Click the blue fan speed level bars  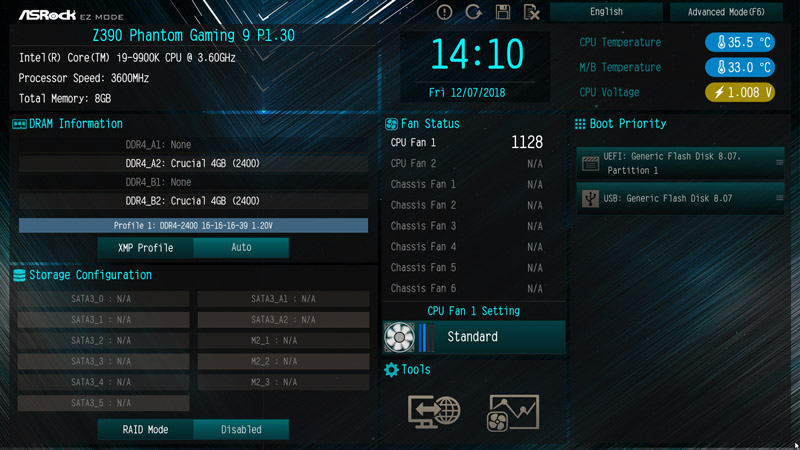click(422, 337)
